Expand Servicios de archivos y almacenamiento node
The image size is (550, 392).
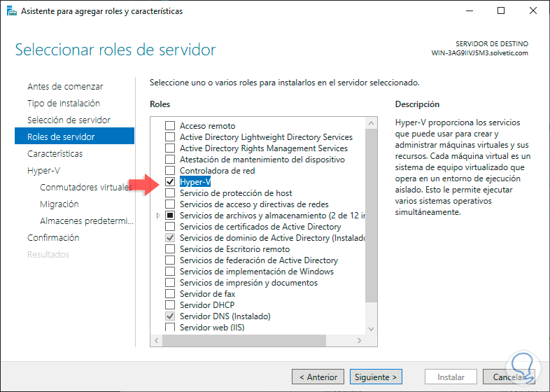click(x=159, y=216)
